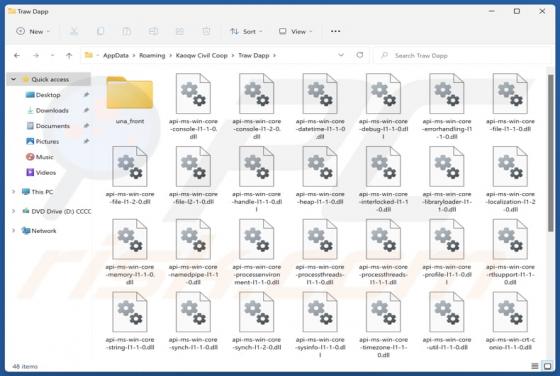The image size is (560, 376).
Task: Expand the This PC tree node
Action: pos(14,192)
